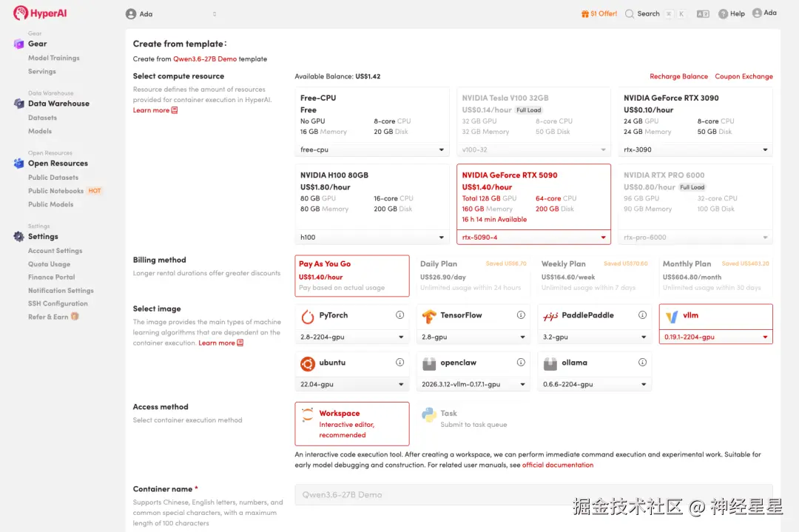Open the free-cpu dropdown
The image size is (799, 532).
[x=372, y=149]
